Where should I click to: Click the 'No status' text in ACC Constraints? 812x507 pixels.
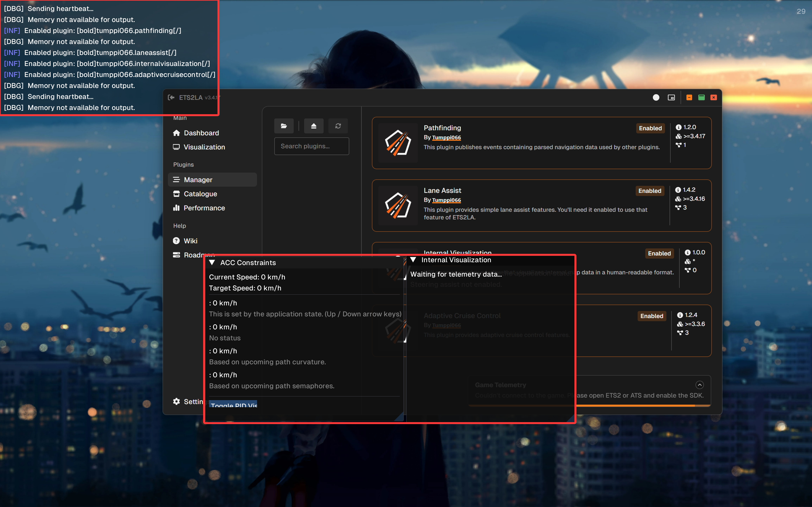coord(225,338)
